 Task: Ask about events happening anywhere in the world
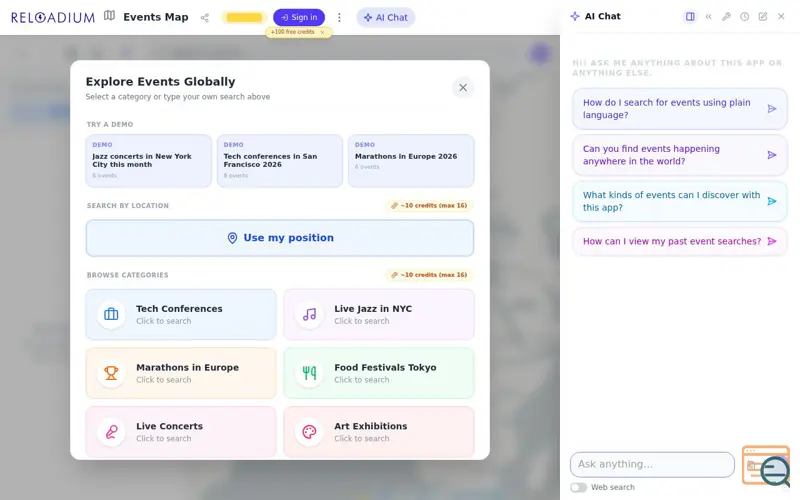(680, 155)
